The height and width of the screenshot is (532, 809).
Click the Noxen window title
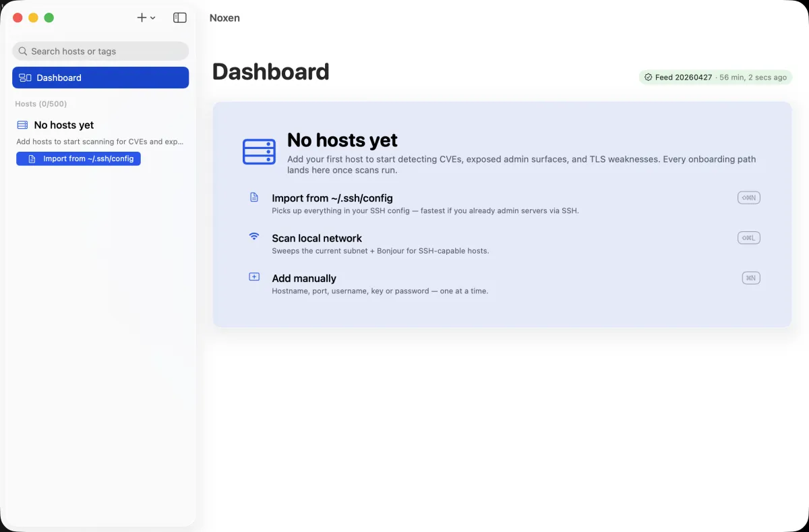224,18
